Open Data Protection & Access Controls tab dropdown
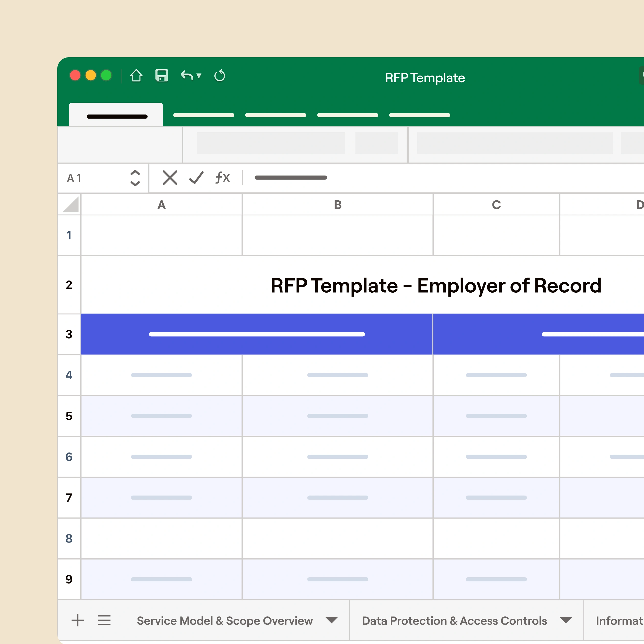644x644 pixels. (x=566, y=620)
